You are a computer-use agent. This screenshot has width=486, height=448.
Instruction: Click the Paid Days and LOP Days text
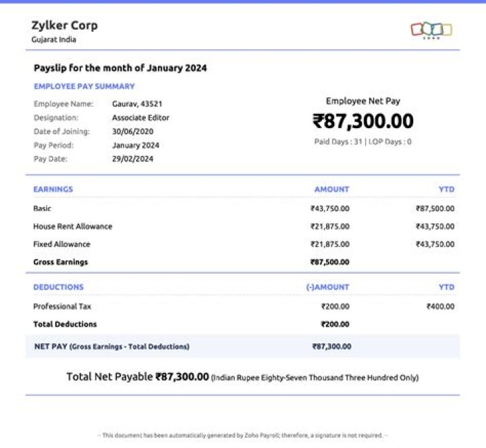[362, 142]
